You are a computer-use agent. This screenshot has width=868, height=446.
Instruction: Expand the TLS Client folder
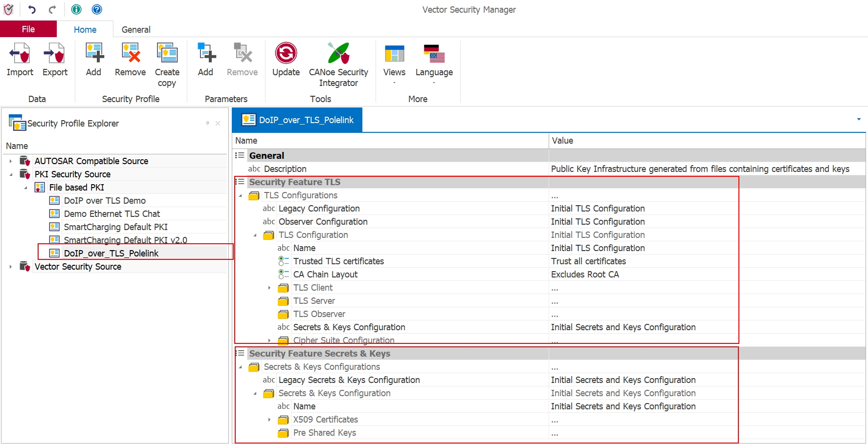point(269,288)
